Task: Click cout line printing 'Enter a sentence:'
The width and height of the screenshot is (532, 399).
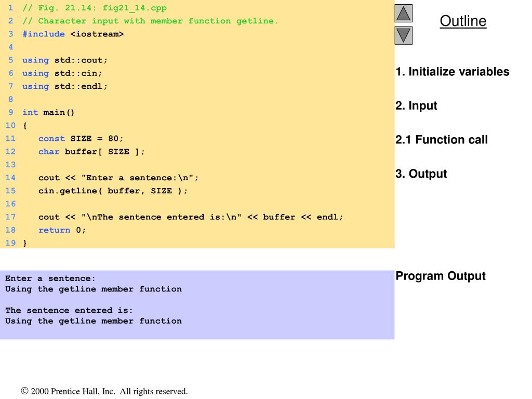Action: (118, 178)
